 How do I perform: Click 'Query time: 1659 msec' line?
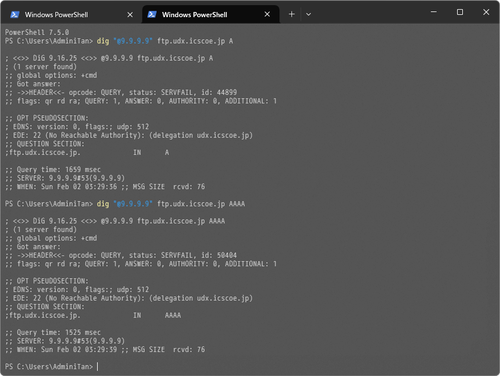pyautogui.click(x=53, y=170)
